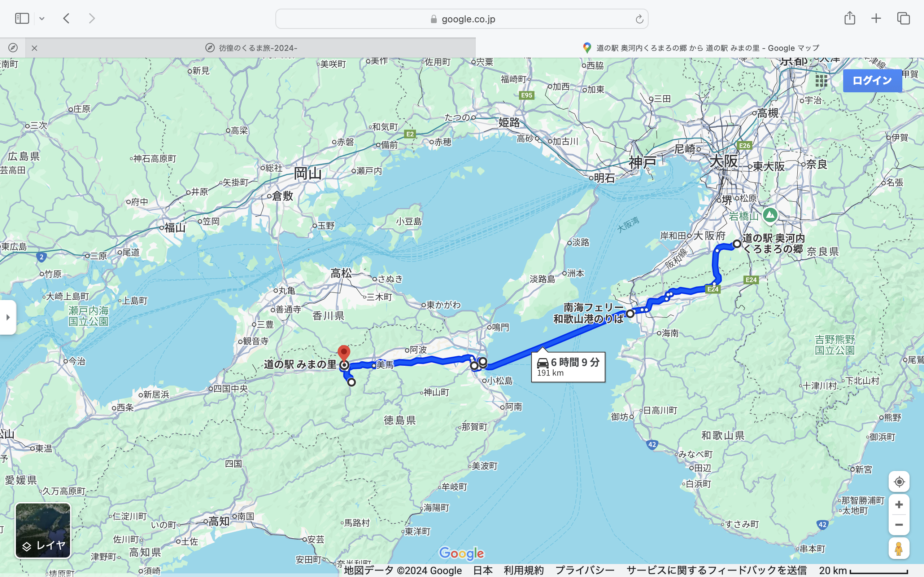Zoom out the map with minus
Viewport: 924px width, 577px height.
[x=899, y=525]
